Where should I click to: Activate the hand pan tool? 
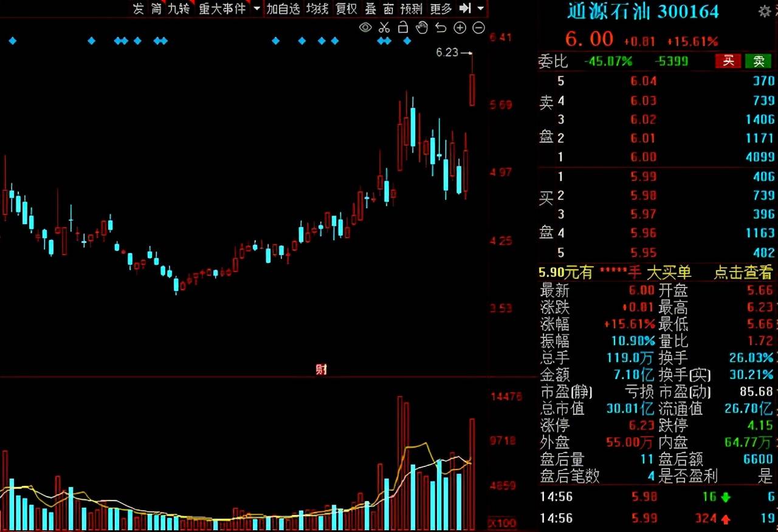422,27
